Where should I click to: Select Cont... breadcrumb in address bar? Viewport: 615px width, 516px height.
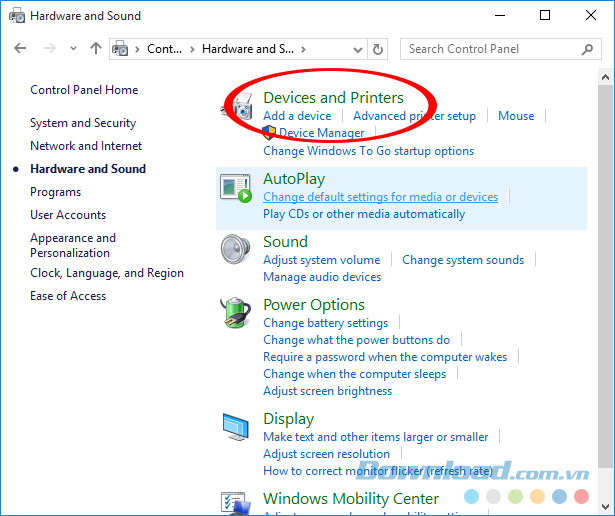click(164, 49)
